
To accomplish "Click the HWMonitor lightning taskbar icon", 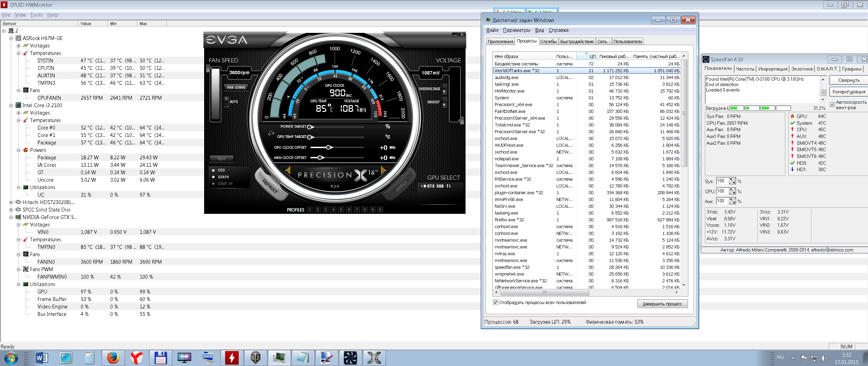I will pos(232,358).
